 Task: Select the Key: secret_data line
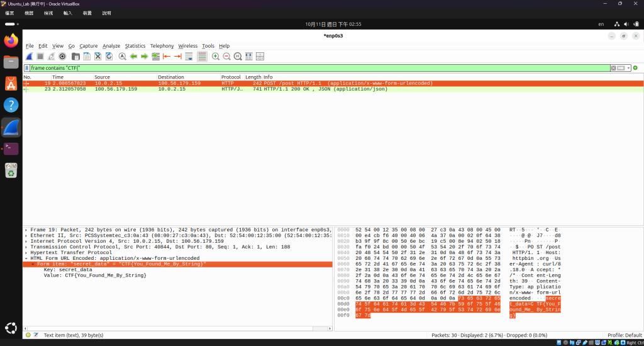pos(68,270)
